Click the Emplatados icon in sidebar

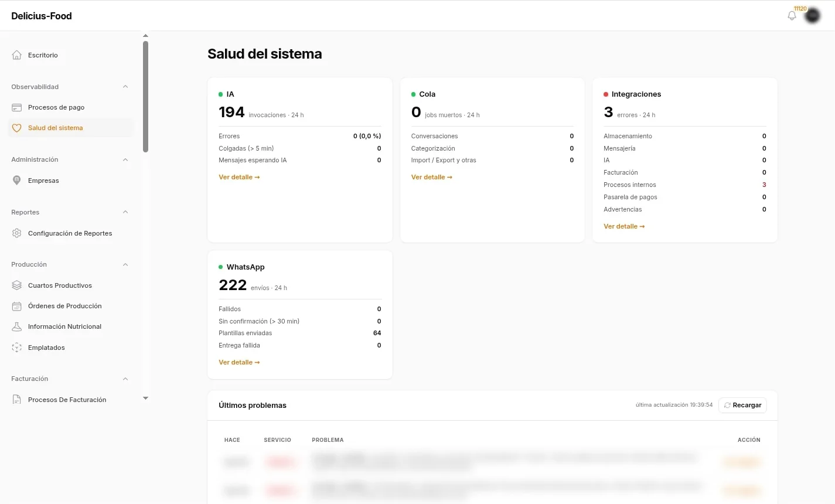point(17,348)
